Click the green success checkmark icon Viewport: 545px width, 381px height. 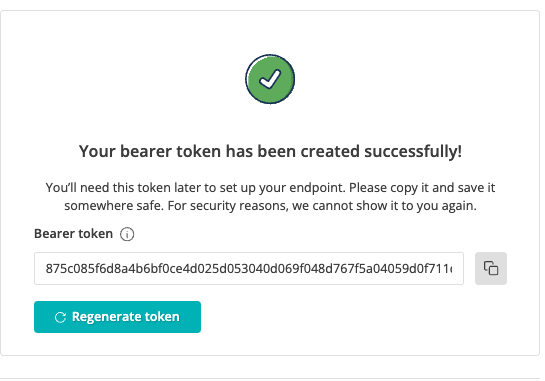coord(270,79)
